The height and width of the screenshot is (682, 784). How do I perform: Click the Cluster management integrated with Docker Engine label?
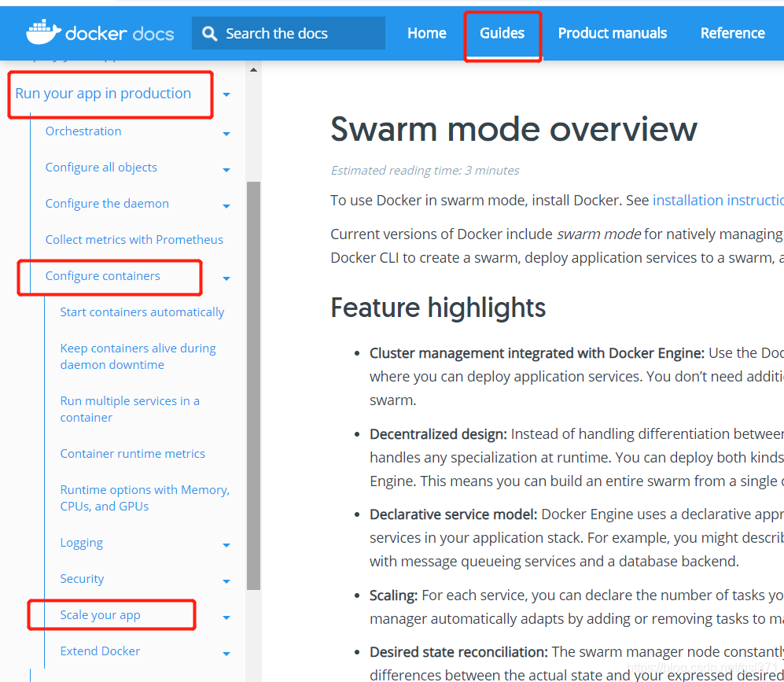click(x=537, y=353)
